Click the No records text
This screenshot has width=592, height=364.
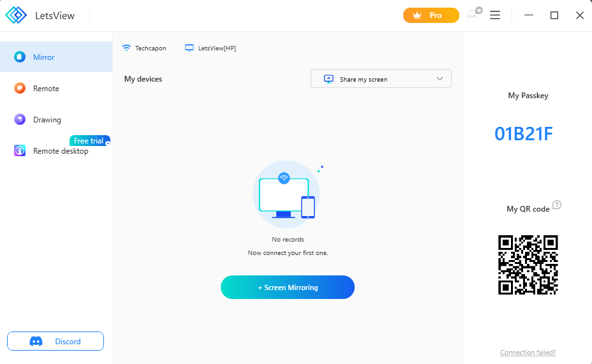[288, 240]
